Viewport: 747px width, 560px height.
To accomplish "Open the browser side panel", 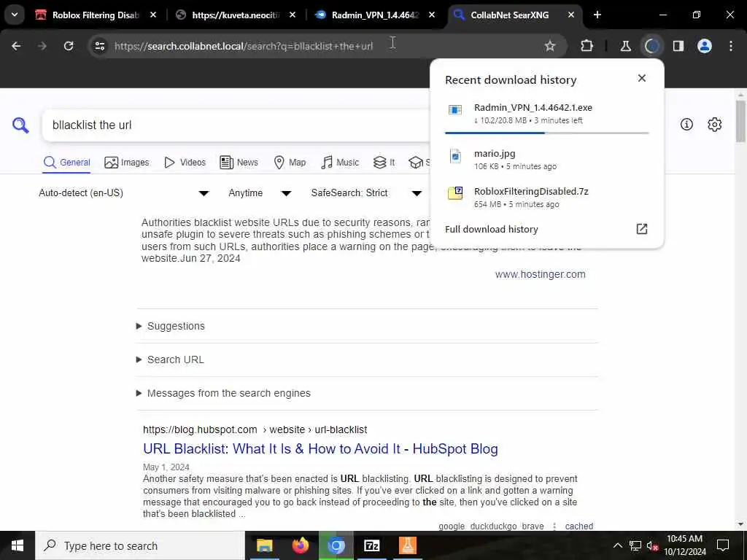I will coord(678,46).
